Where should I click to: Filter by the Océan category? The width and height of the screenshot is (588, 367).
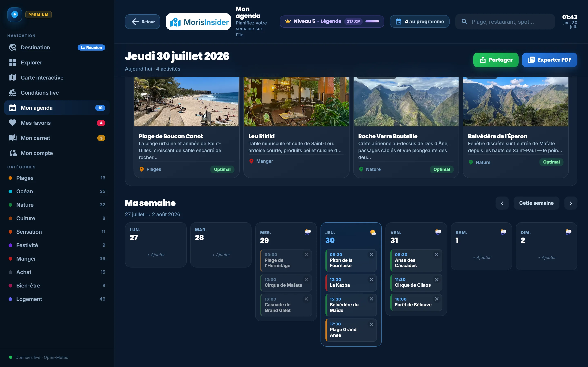57,191
